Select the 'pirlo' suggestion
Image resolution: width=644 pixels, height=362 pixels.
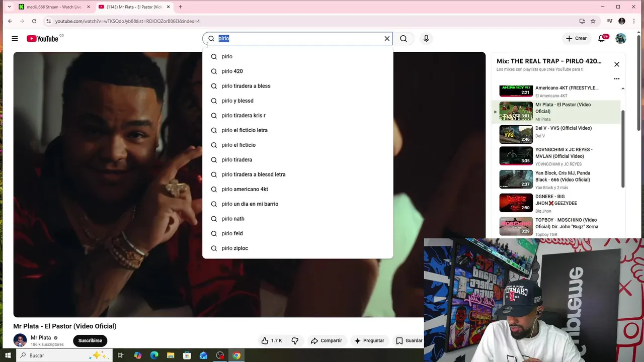(297, 56)
